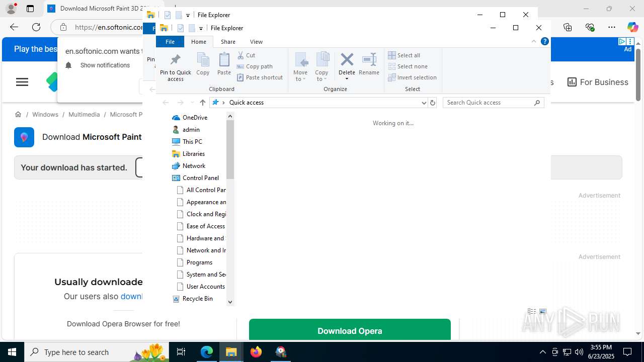This screenshot has height=362, width=644.
Task: Click Multimedia breadcrumb link
Action: click(x=84, y=115)
